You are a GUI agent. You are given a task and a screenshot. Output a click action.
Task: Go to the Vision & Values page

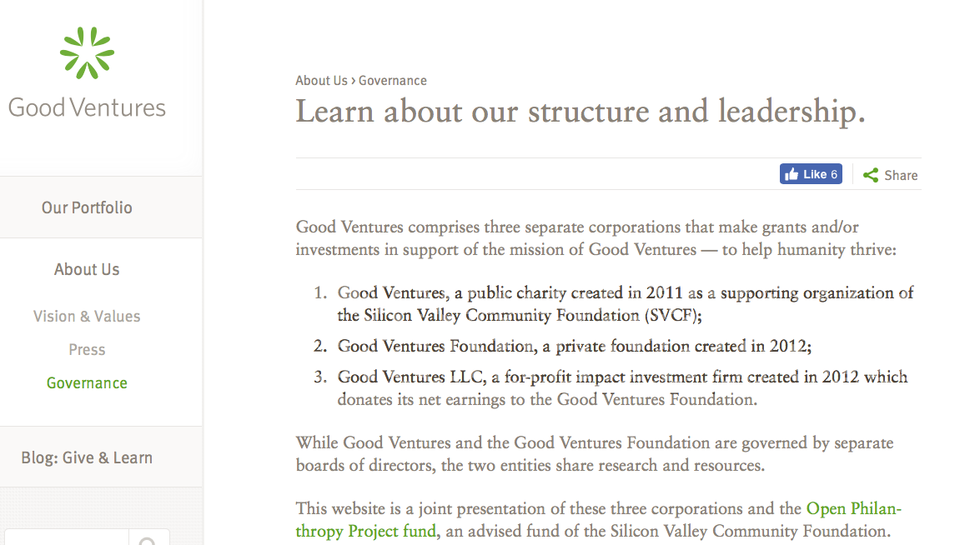pyautogui.click(x=87, y=316)
